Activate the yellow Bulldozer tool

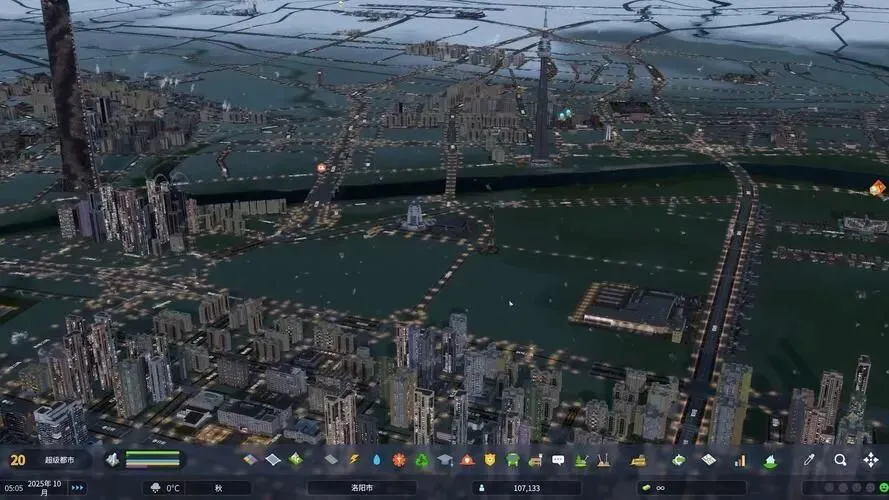pos(638,460)
